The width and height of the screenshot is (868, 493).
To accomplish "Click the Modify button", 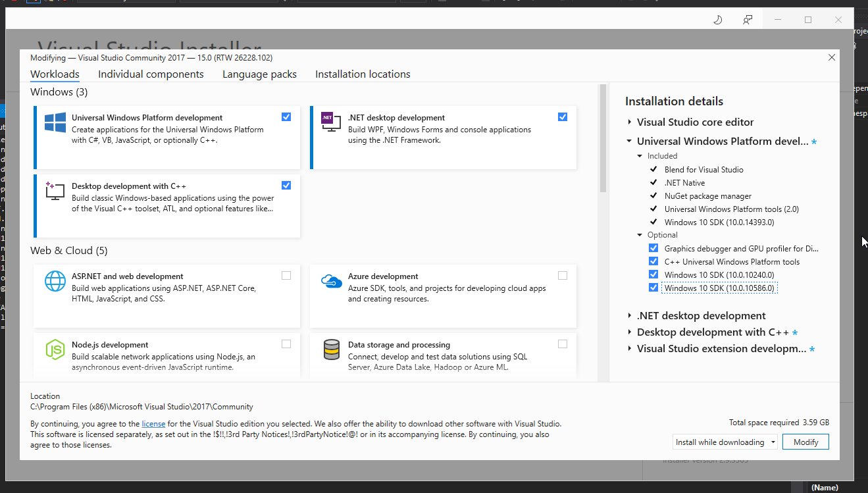I will (805, 442).
